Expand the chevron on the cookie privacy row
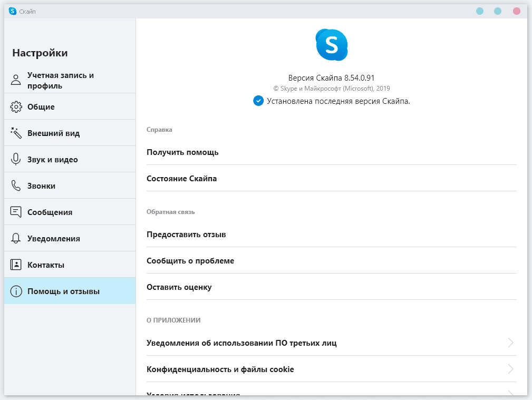This screenshot has height=400, width=532. click(510, 369)
